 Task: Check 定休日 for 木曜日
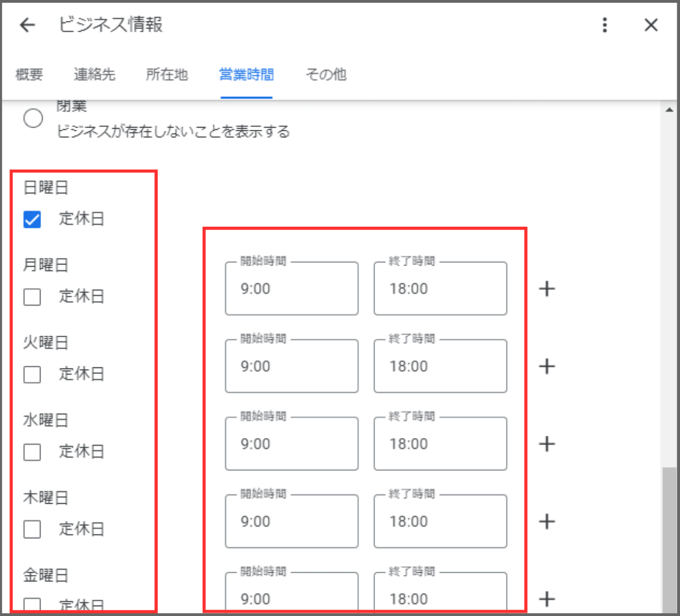pos(32,529)
